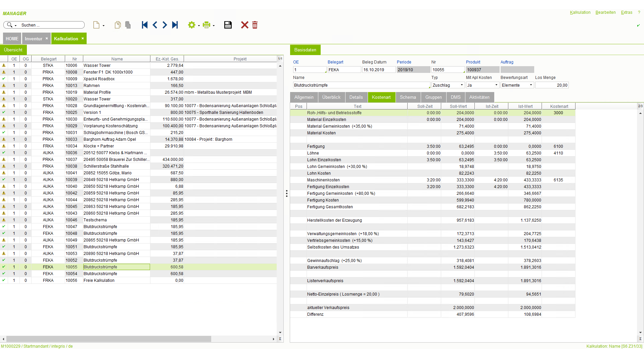
Task: Open the DMS tab
Action: [x=456, y=97]
